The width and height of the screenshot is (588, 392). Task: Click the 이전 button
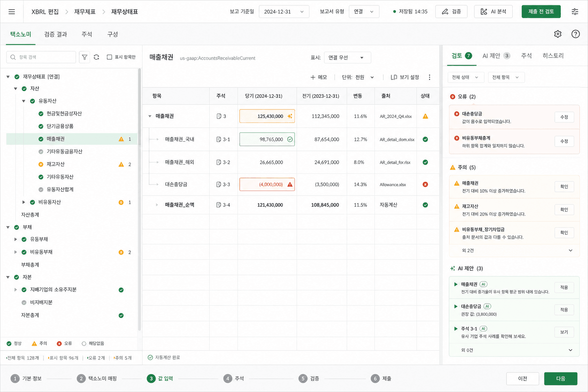(523, 379)
